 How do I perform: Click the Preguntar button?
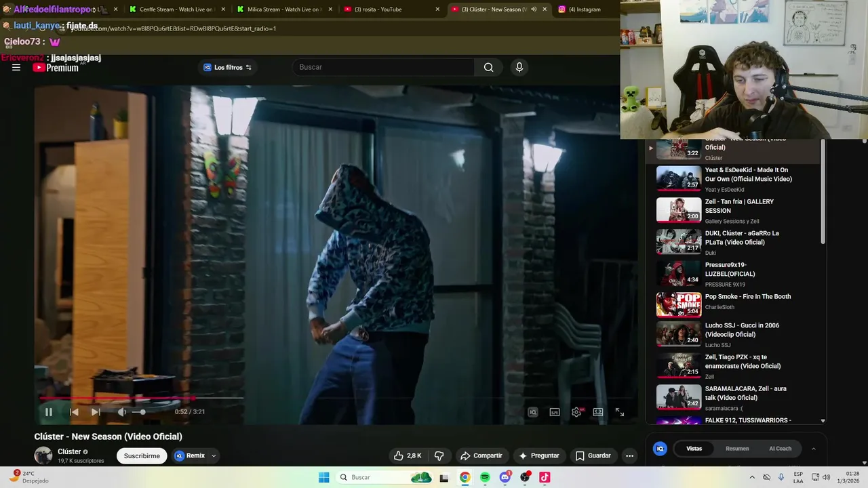539,455
